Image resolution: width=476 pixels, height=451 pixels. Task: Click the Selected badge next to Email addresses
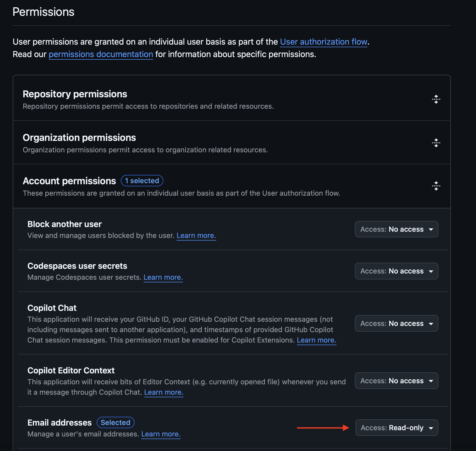coord(115,422)
